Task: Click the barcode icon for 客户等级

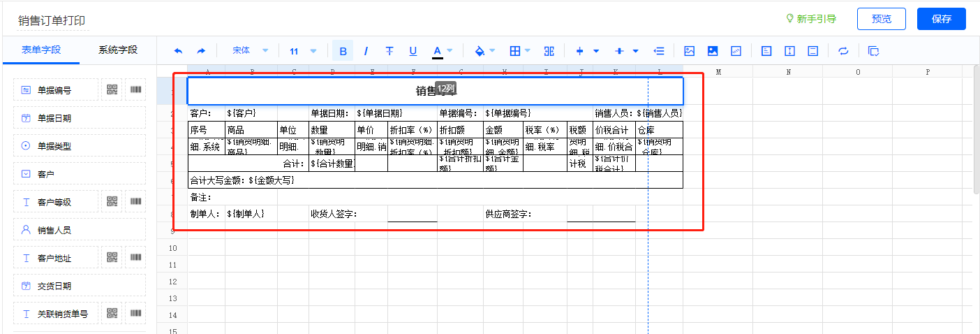Action: click(x=135, y=201)
